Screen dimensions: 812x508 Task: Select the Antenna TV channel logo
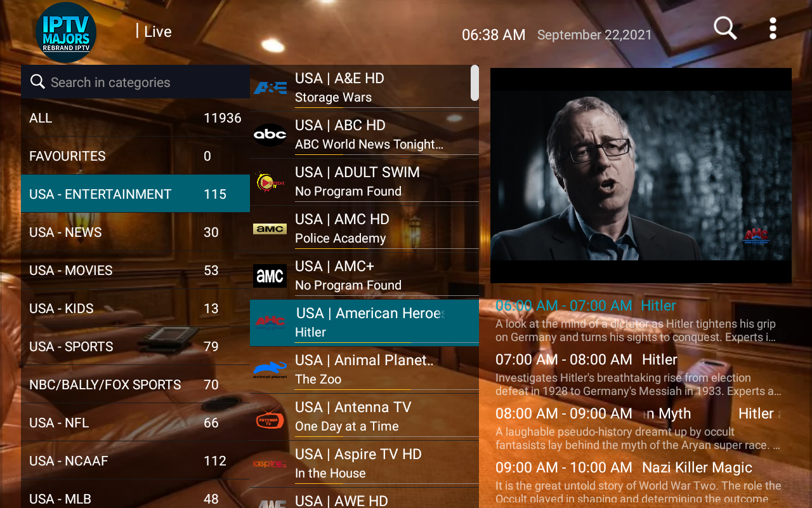click(270, 417)
